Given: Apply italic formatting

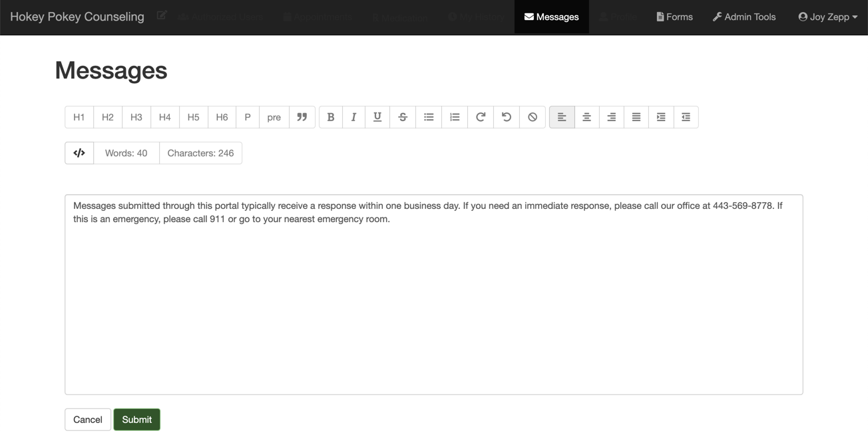Looking at the screenshot, I should (x=353, y=117).
